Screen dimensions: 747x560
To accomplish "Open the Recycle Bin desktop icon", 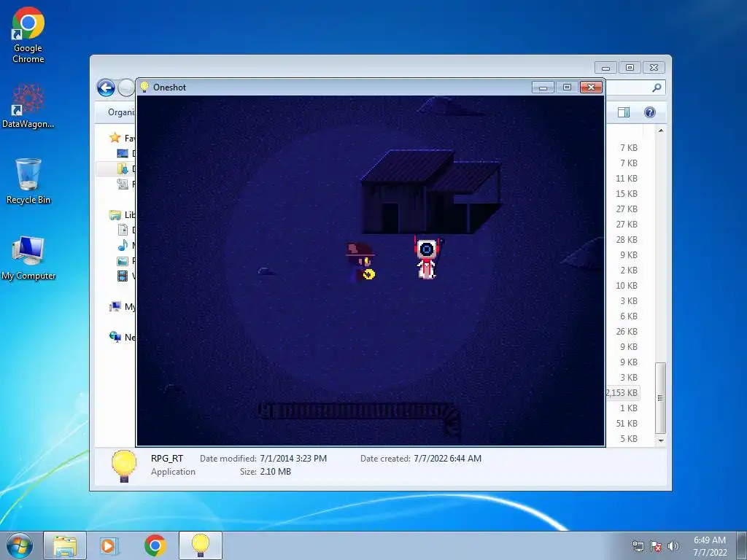I will pyautogui.click(x=28, y=181).
